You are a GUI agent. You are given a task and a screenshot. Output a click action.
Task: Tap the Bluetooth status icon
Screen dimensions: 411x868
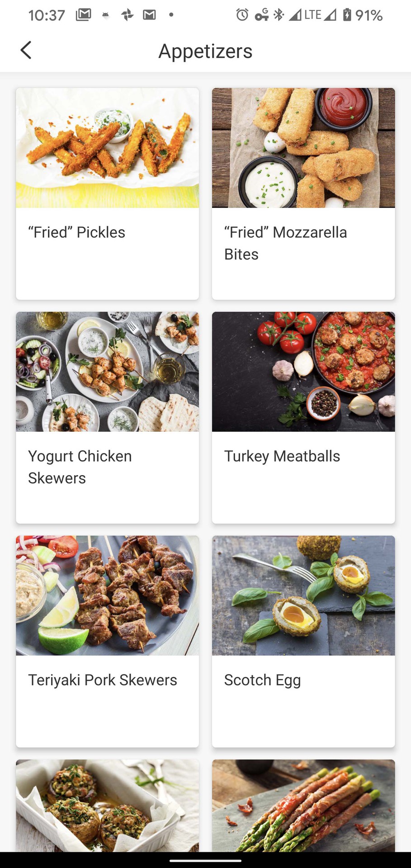[x=279, y=15]
